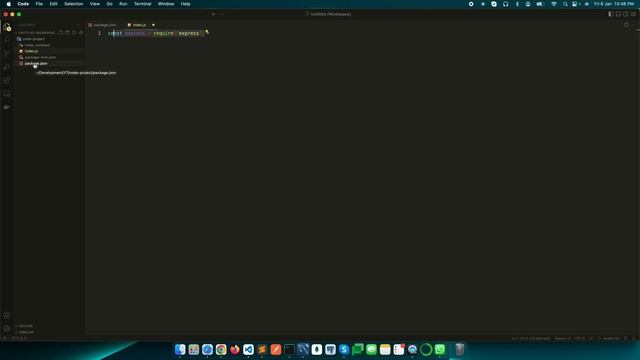Image resolution: width=640 pixels, height=360 pixels.
Task: Open the Window menu
Action: coord(166,4)
